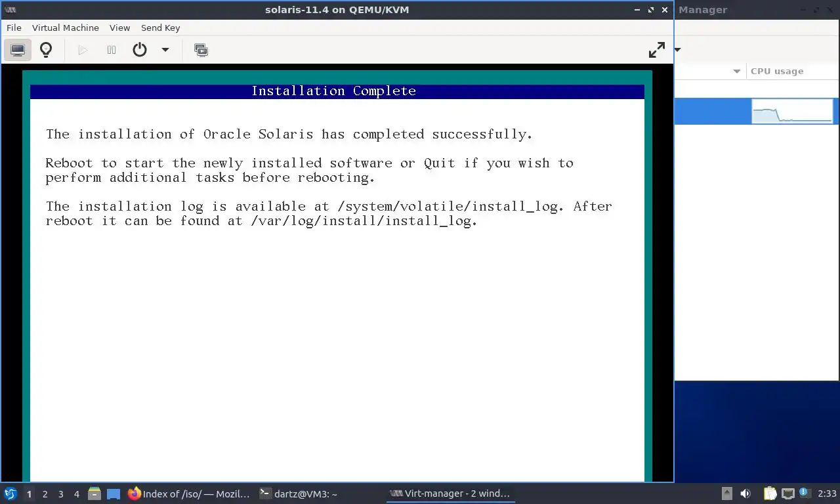Click the 'completed successfully' message line

click(x=289, y=134)
